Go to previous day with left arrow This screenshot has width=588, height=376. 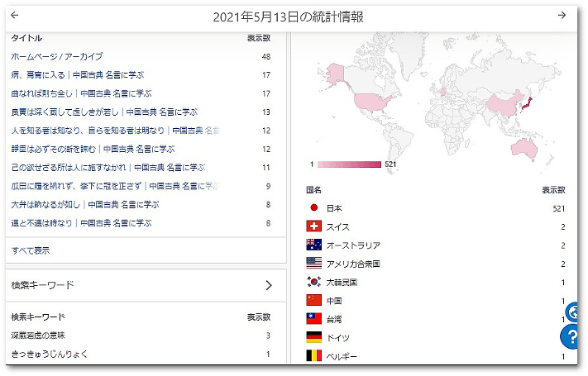pos(14,16)
